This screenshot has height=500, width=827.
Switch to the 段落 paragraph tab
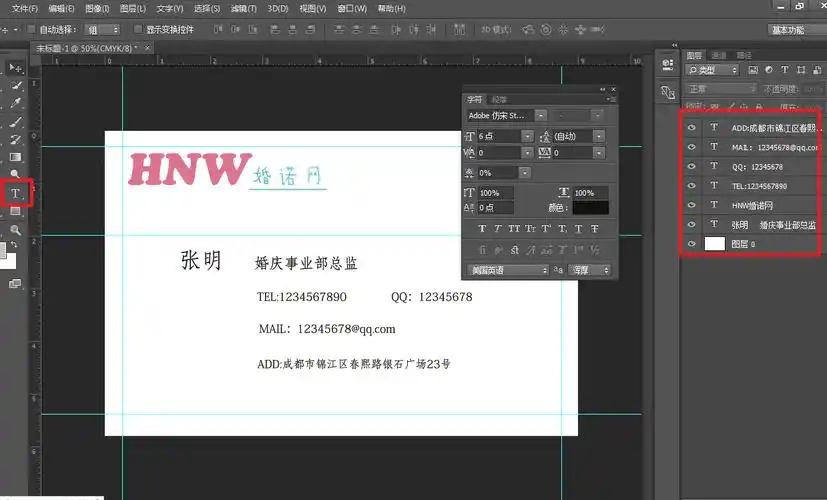click(x=499, y=99)
